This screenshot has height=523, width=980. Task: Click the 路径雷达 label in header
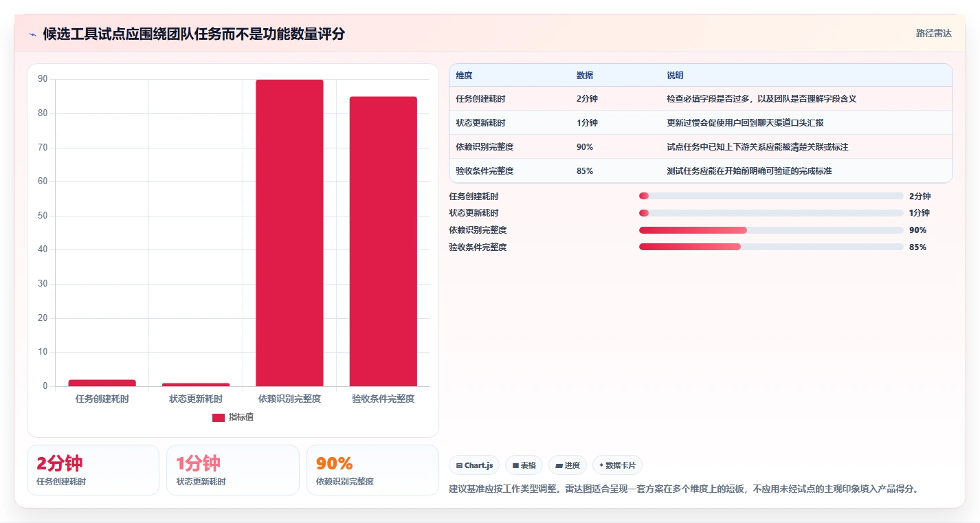tap(933, 33)
